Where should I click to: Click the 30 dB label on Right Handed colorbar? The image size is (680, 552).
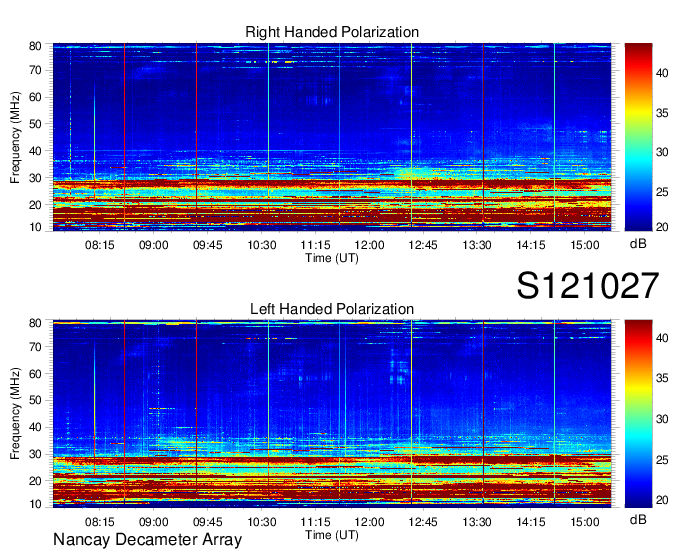[662, 153]
